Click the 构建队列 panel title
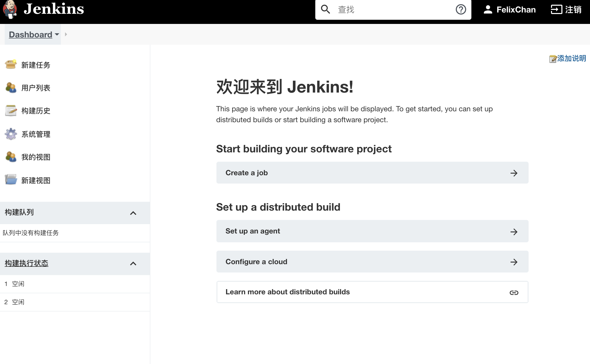This screenshot has height=364, width=590. point(19,212)
